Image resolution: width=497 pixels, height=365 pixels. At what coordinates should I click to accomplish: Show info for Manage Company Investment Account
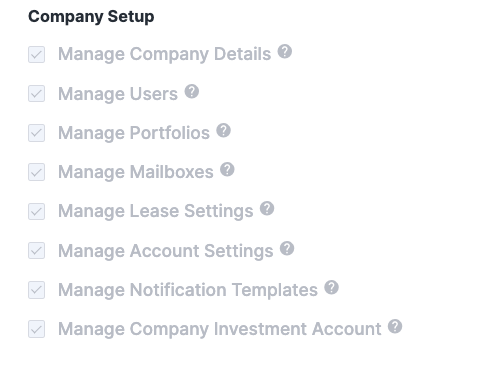[395, 326]
